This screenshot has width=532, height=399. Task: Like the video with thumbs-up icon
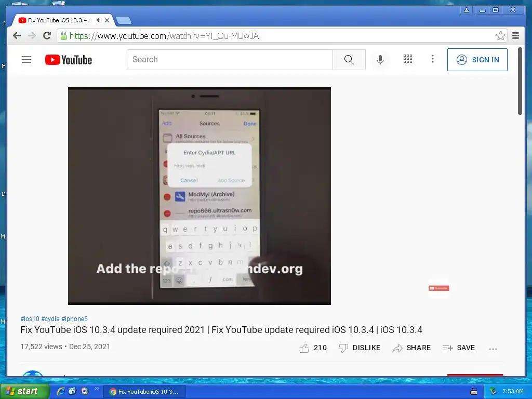tap(304, 348)
